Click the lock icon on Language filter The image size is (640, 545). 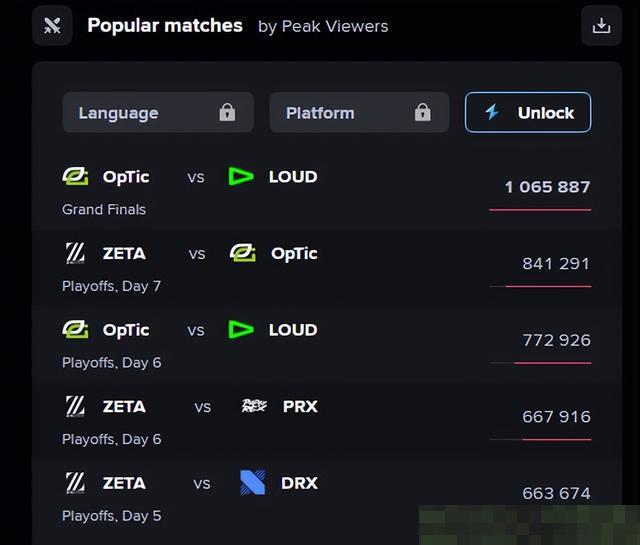(227, 112)
